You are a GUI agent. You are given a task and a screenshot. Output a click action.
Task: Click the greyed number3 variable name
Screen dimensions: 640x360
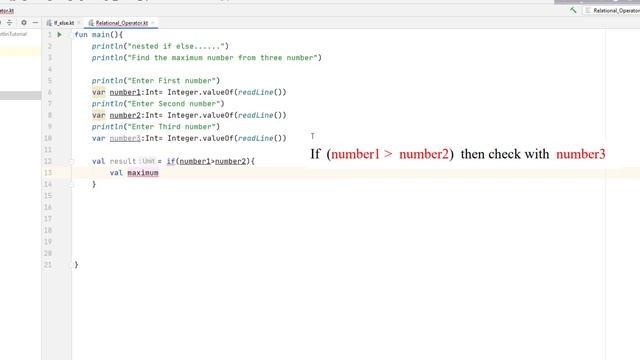[124, 138]
